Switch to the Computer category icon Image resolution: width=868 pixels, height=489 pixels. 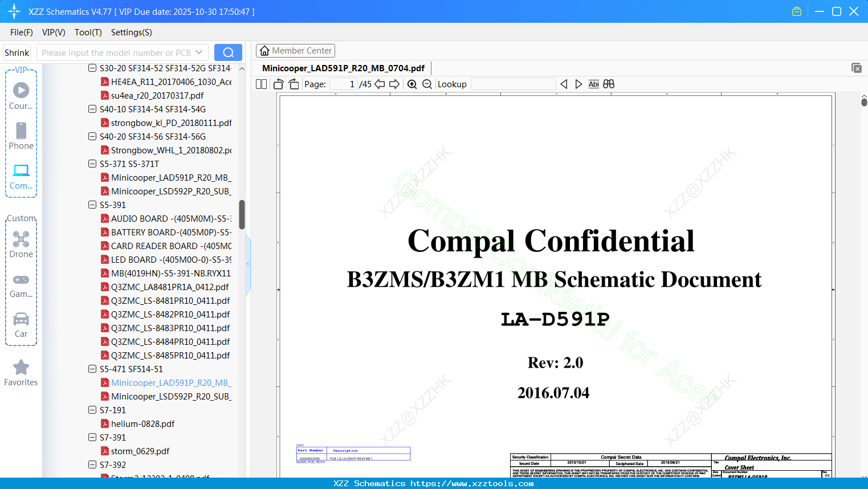[21, 176]
